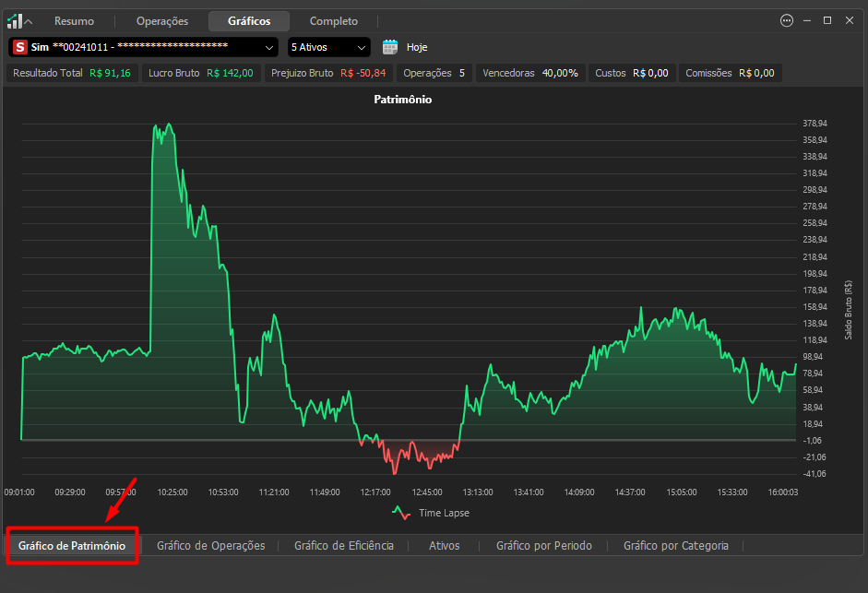Click the Hoje date button
Image resolution: width=868 pixels, height=593 pixels.
pos(417,47)
